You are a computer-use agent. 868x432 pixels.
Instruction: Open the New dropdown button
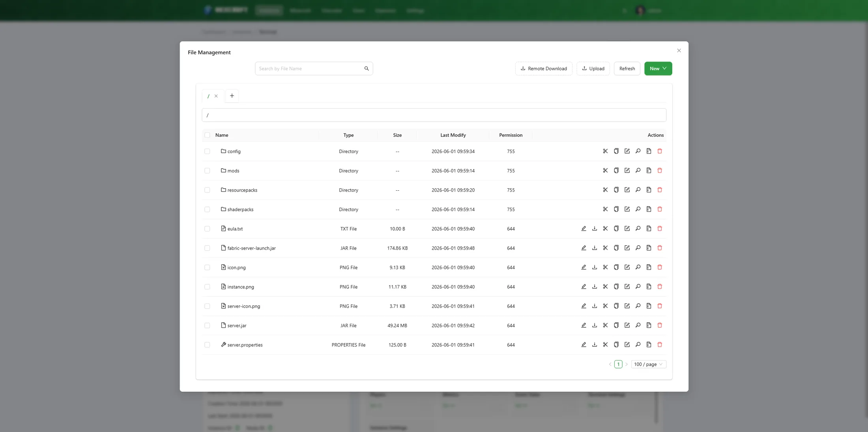point(658,69)
